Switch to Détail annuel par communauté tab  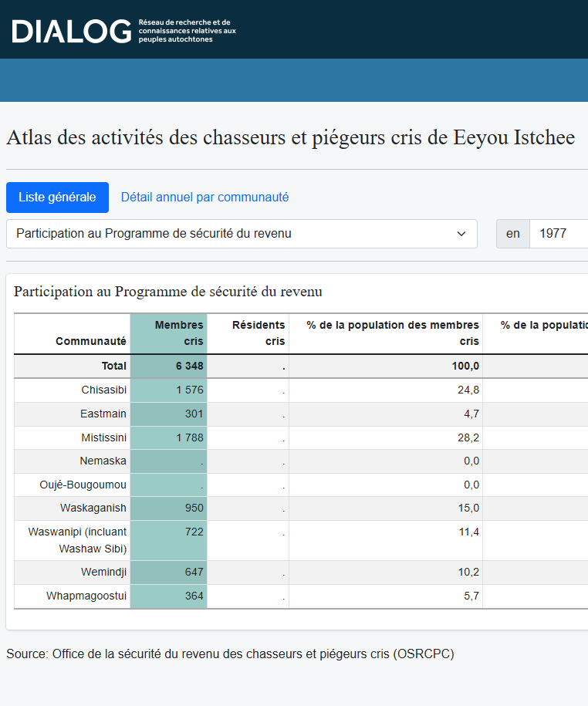pos(204,198)
